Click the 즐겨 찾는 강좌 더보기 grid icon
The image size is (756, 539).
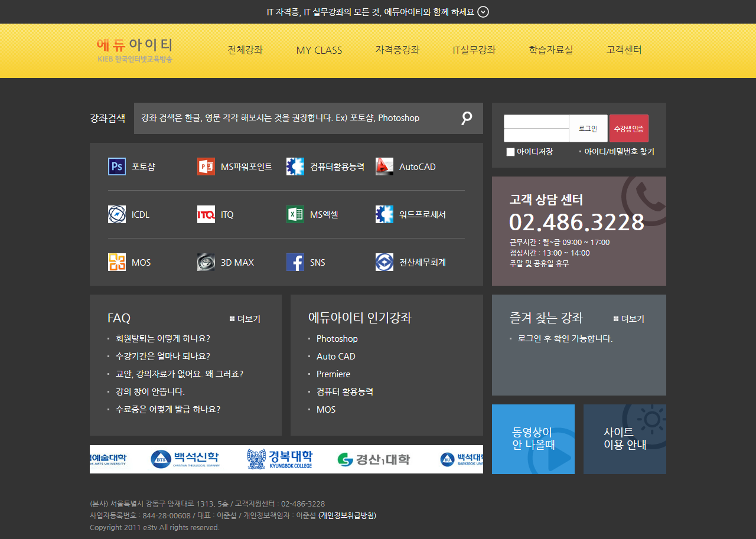point(616,319)
